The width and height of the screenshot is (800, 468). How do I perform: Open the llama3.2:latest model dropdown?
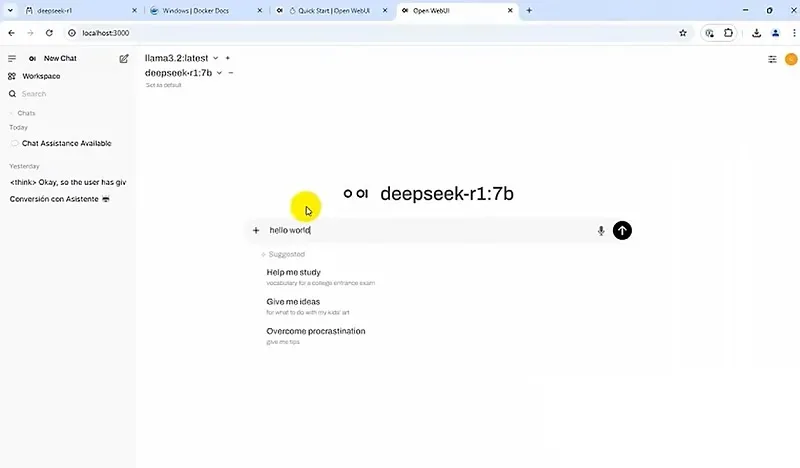181,58
